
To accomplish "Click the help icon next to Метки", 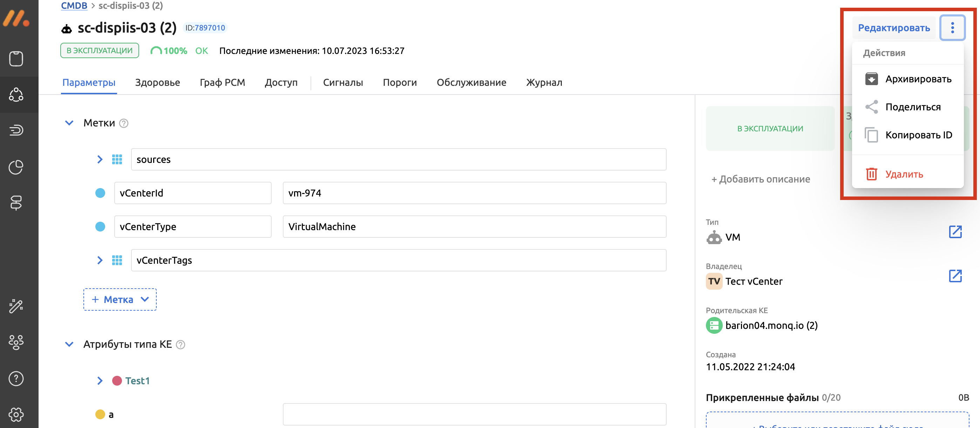I will click(x=124, y=123).
